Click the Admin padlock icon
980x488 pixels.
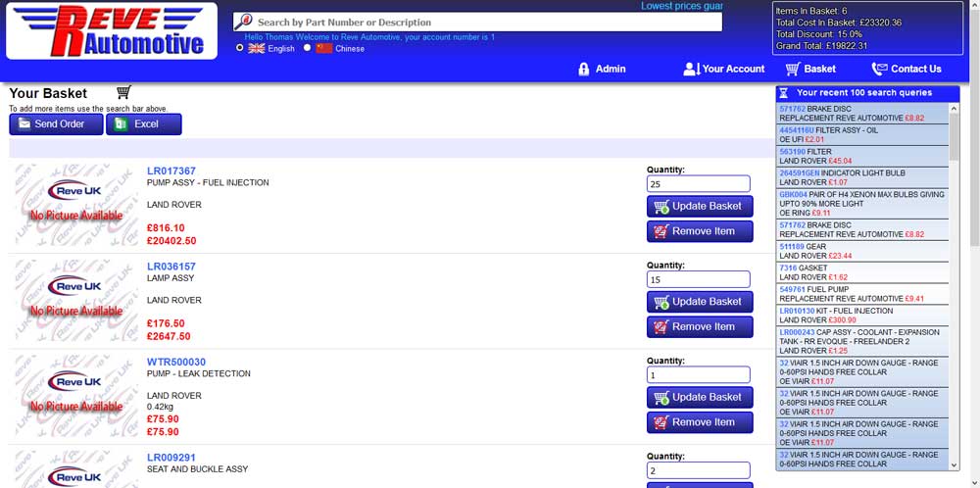pyautogui.click(x=584, y=69)
